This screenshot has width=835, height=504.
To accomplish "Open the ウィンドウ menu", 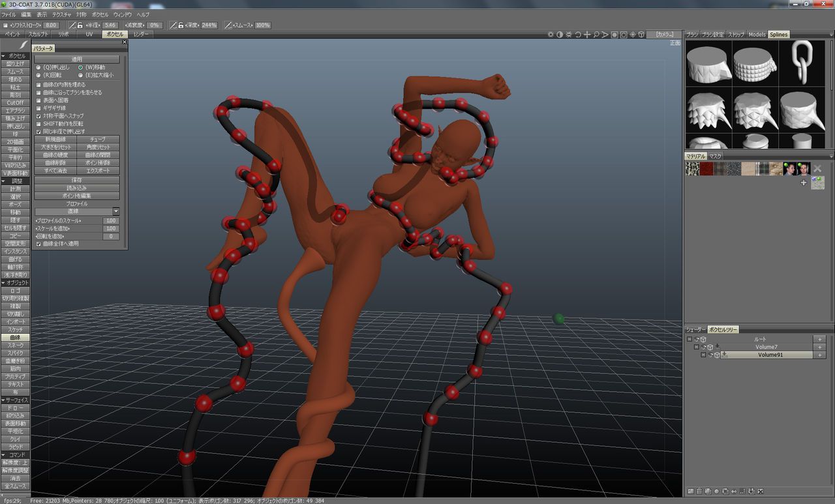I will 122,14.
